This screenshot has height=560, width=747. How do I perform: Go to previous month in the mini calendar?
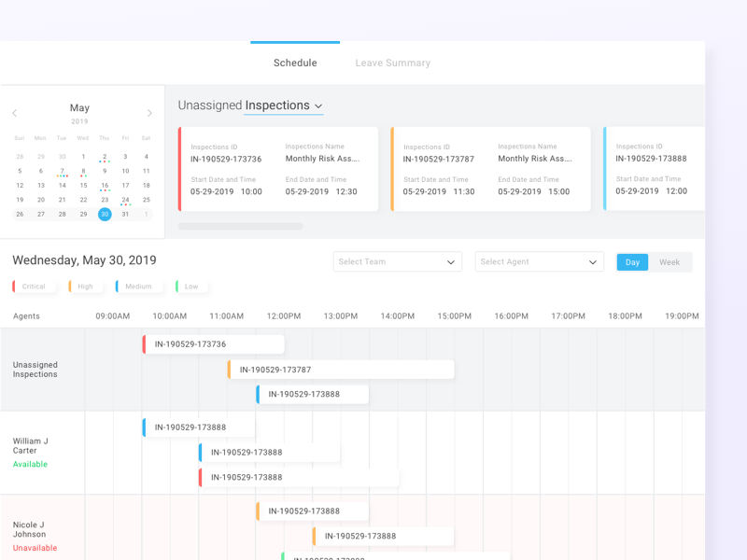click(14, 112)
